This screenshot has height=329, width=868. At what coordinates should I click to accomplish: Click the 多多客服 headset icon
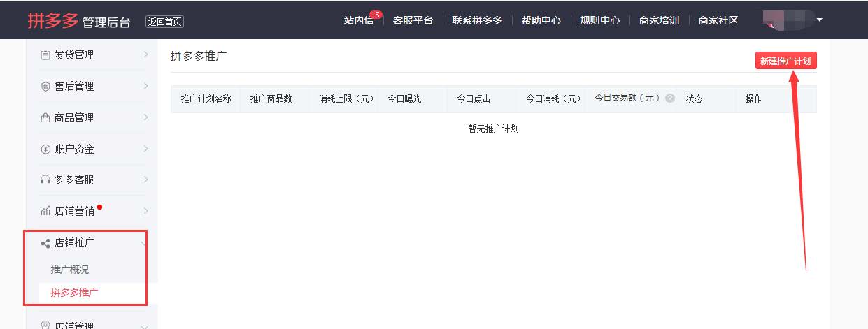coord(45,180)
